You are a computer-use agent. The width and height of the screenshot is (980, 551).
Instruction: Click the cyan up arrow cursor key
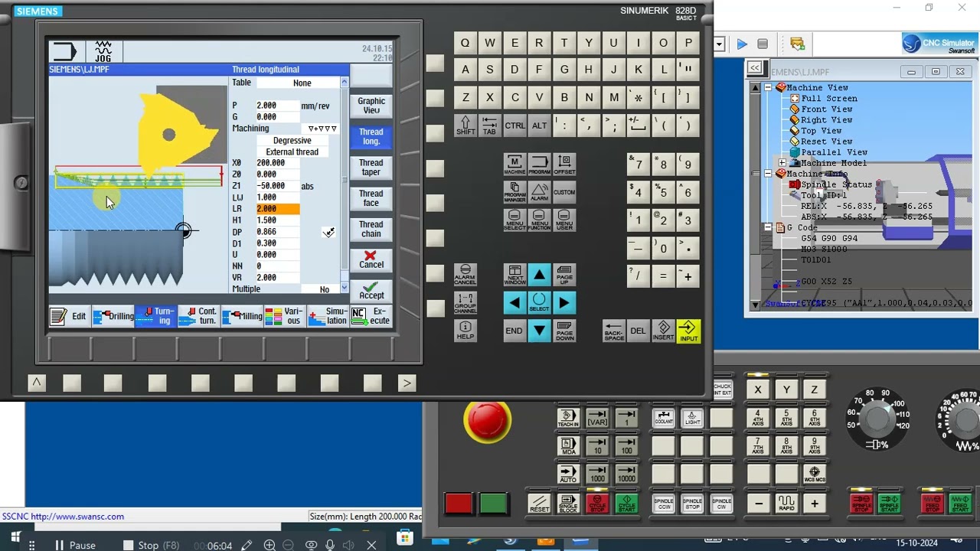point(539,275)
